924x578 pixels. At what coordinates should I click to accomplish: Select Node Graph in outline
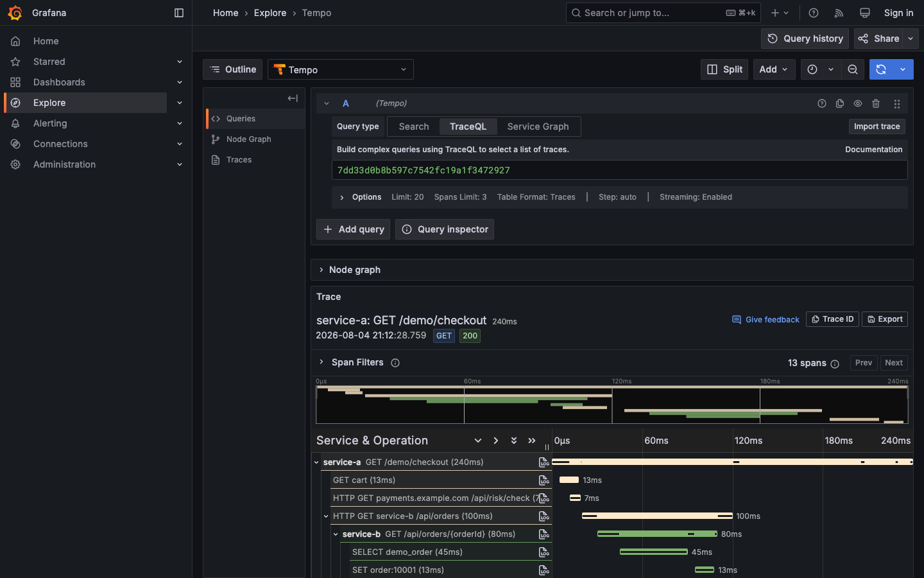[255, 139]
